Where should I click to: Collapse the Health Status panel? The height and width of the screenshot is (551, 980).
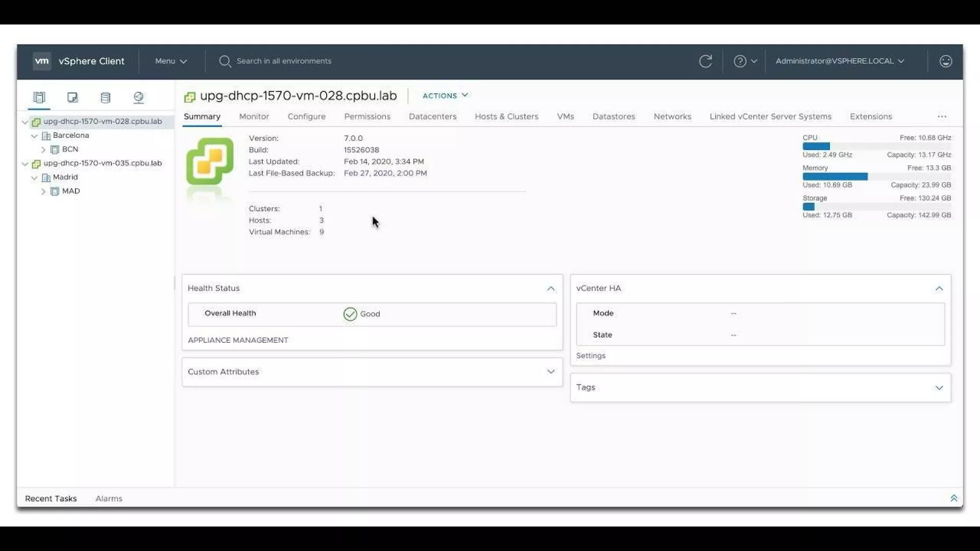pos(551,288)
